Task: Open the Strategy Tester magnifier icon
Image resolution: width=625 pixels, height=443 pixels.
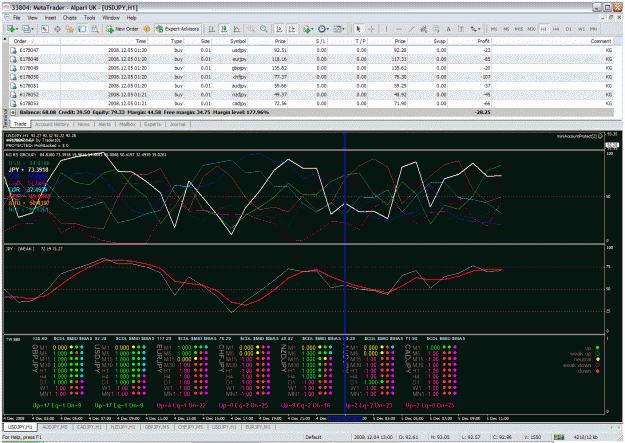Action: click(95, 29)
